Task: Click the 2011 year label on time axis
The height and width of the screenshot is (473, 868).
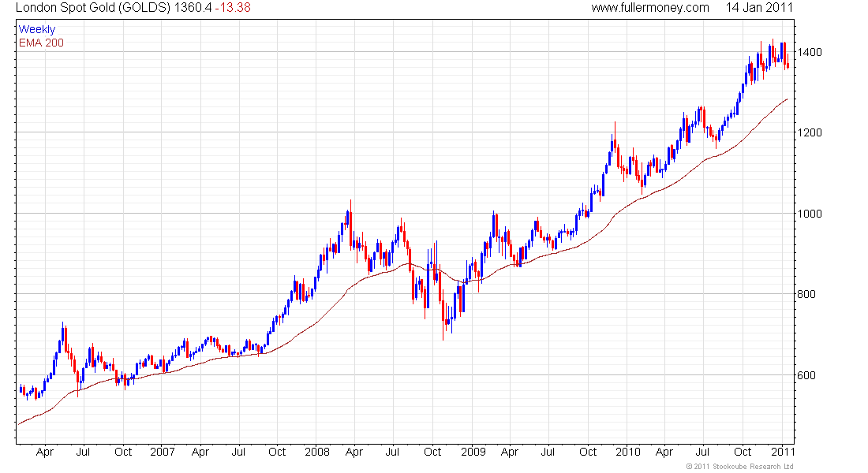Action: click(x=783, y=452)
